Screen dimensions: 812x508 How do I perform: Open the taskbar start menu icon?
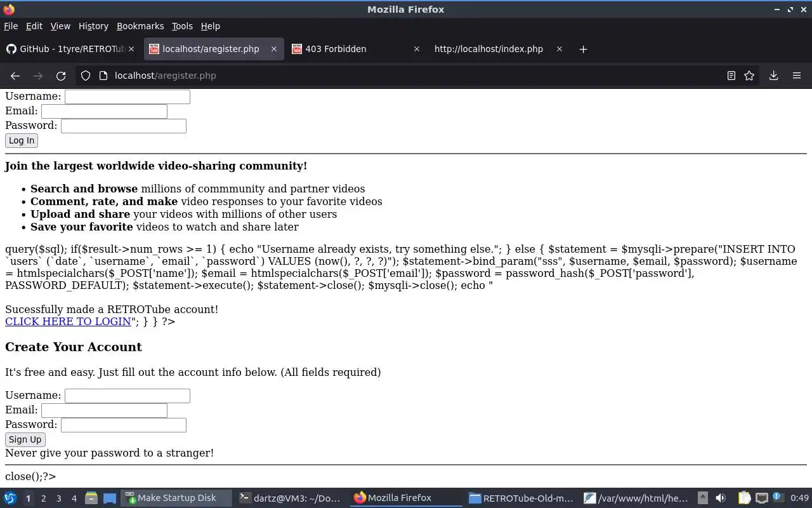point(10,498)
